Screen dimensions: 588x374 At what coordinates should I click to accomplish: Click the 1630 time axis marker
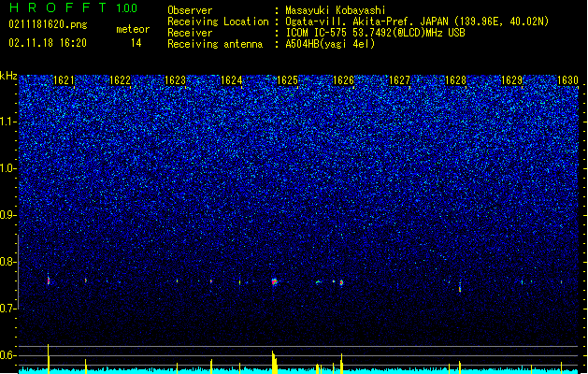567,80
